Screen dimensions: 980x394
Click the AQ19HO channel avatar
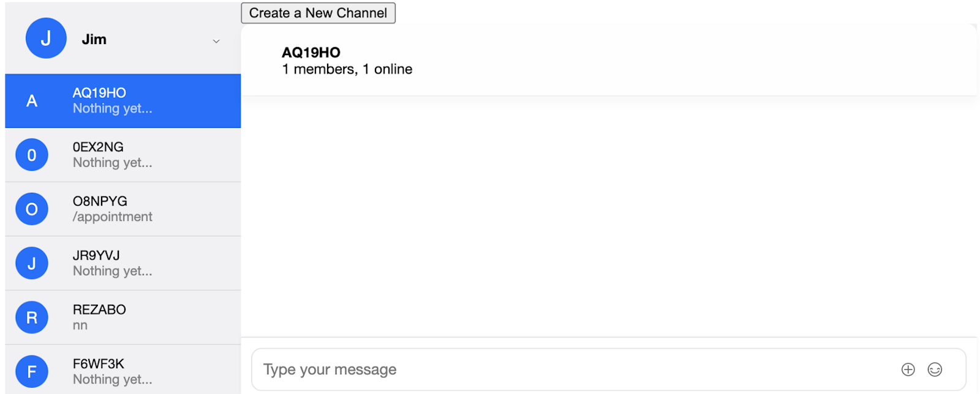[31, 101]
